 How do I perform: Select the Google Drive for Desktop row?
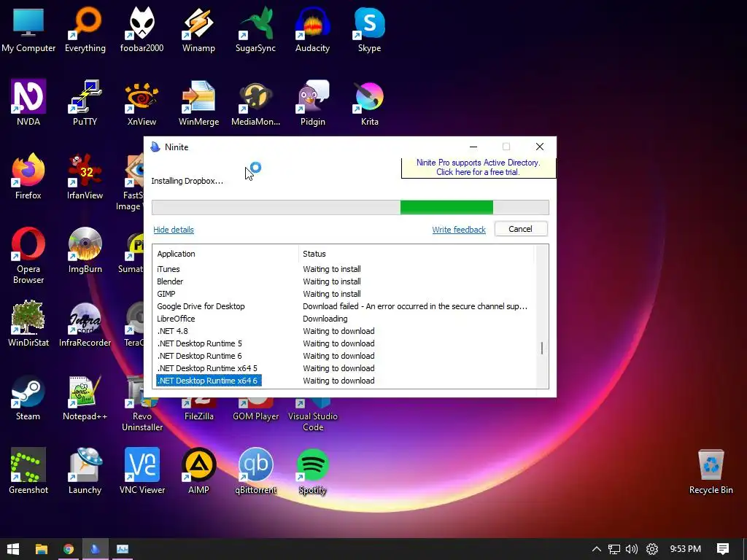[x=343, y=306]
